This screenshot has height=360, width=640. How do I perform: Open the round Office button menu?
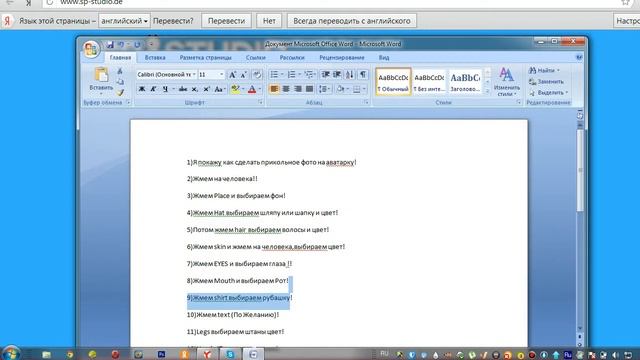(91, 49)
